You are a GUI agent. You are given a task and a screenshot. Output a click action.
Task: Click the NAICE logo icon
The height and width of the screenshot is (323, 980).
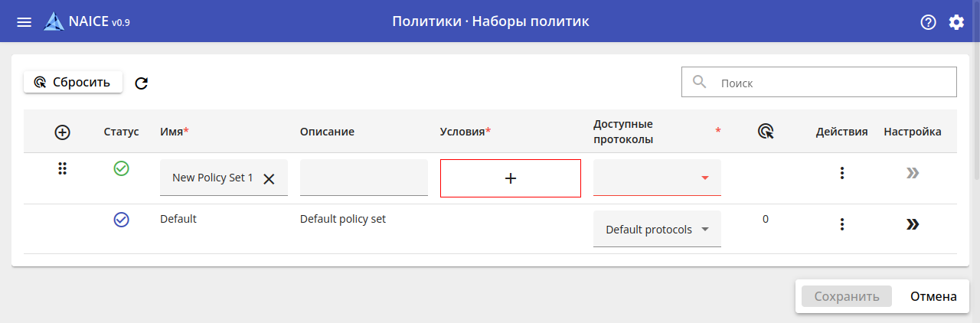[x=54, y=21]
